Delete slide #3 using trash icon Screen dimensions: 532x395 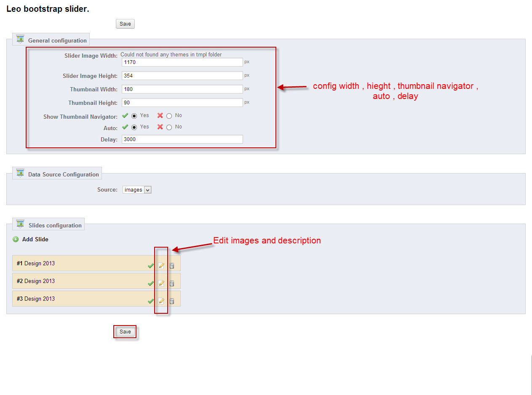[x=171, y=301]
